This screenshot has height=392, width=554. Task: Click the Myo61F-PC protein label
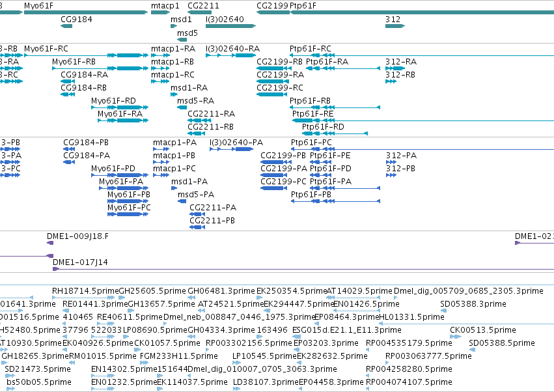[x=129, y=208]
